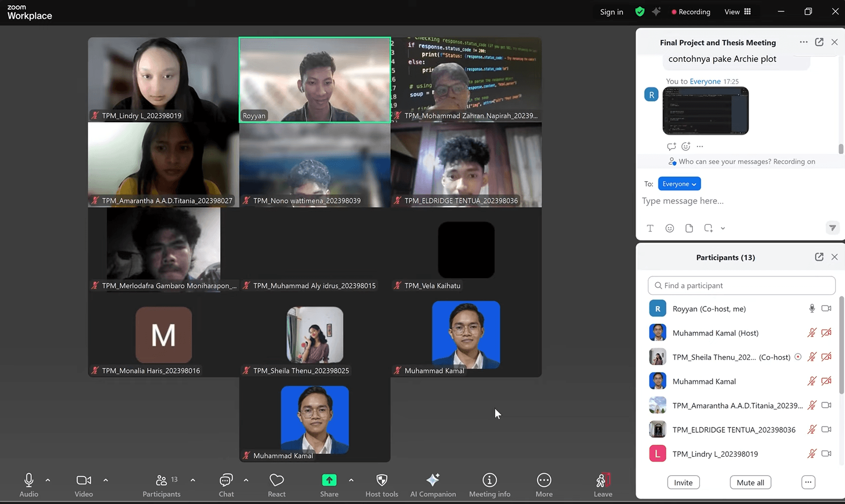Attach a file in chat
This screenshot has width=845, height=504.
[x=689, y=228]
